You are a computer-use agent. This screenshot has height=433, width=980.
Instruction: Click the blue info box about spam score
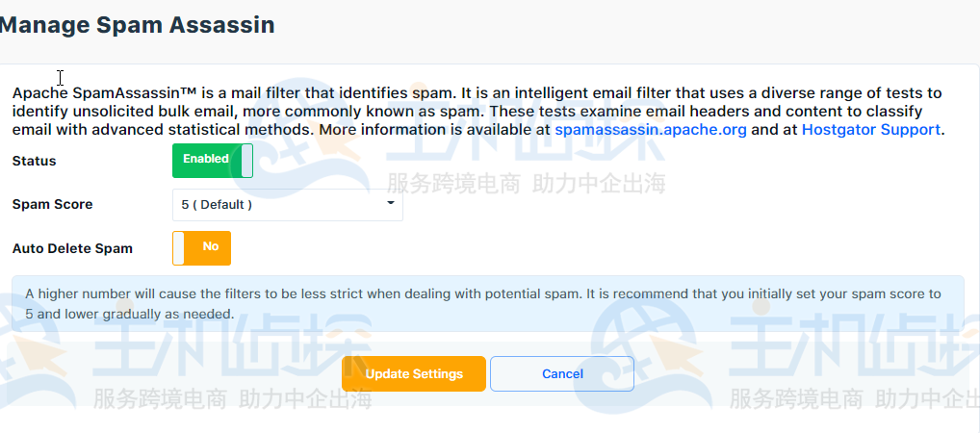487,304
